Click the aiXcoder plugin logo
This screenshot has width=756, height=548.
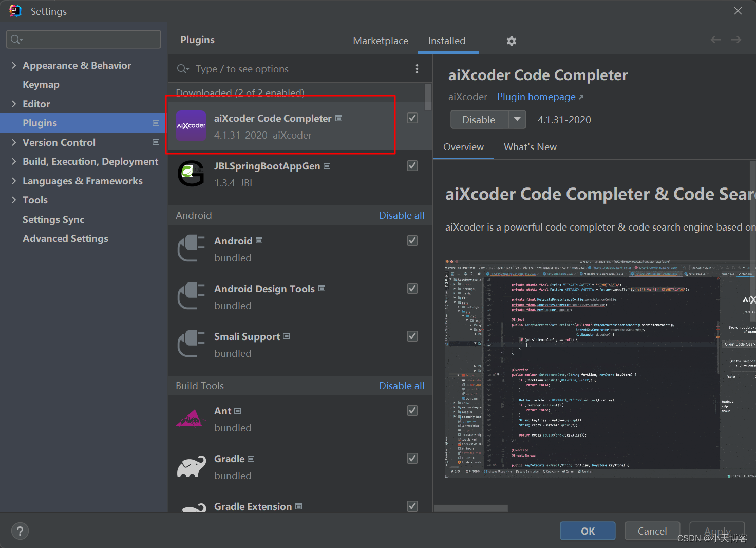[x=191, y=126]
